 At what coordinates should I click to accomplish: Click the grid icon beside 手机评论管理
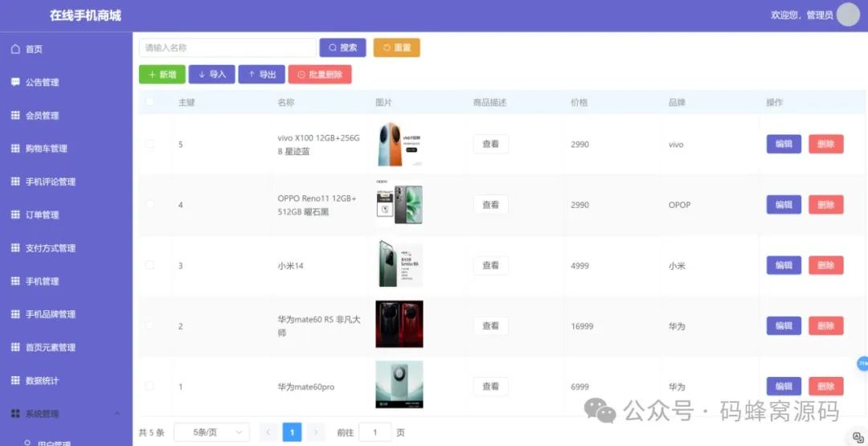(x=15, y=182)
